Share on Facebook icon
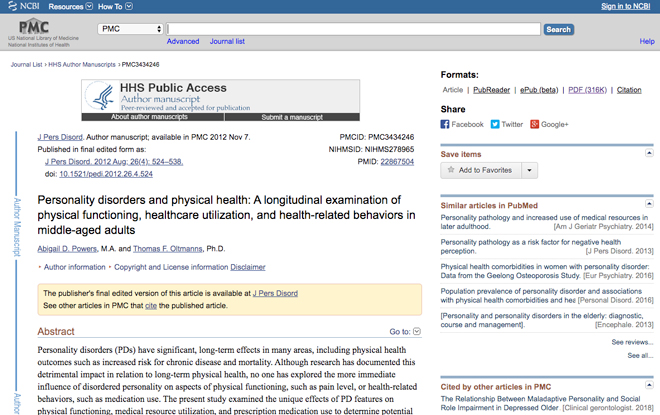Viewport: 660px width, 415px height. (445, 124)
